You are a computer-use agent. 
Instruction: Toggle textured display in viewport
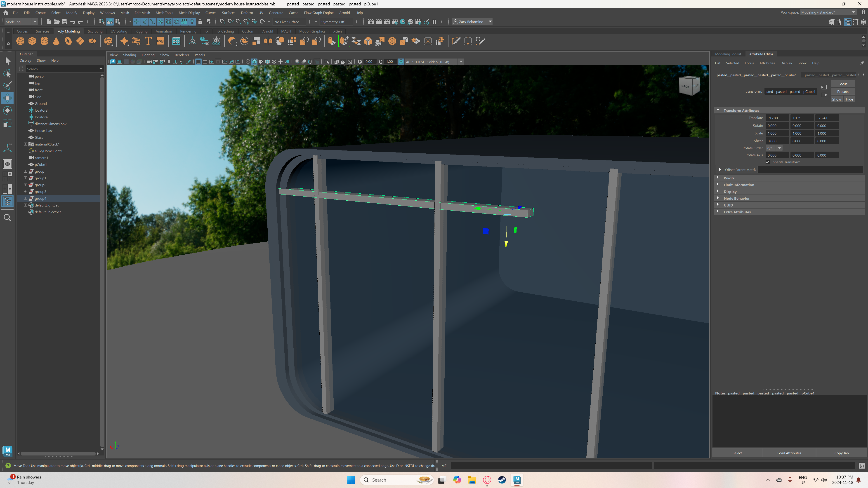click(274, 62)
